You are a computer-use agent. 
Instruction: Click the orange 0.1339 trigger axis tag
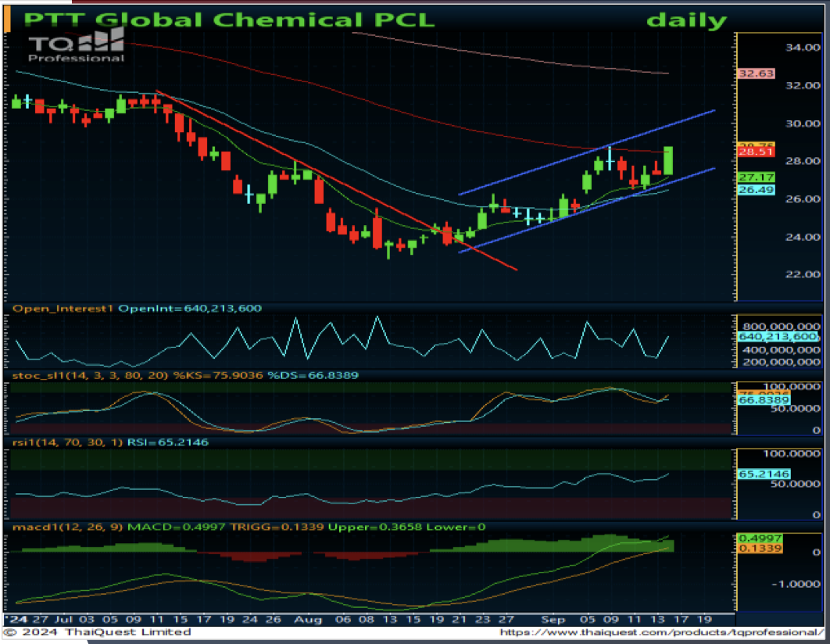pos(760,548)
